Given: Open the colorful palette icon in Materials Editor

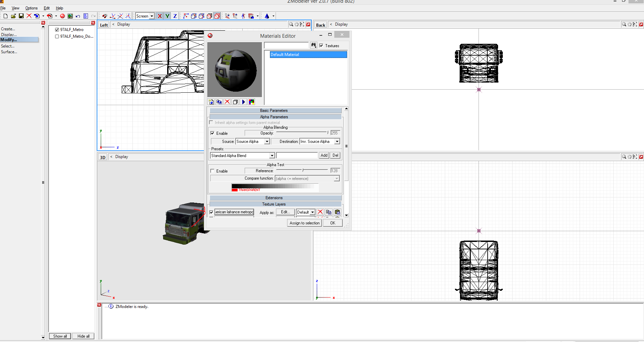Looking at the screenshot, I should (x=251, y=102).
